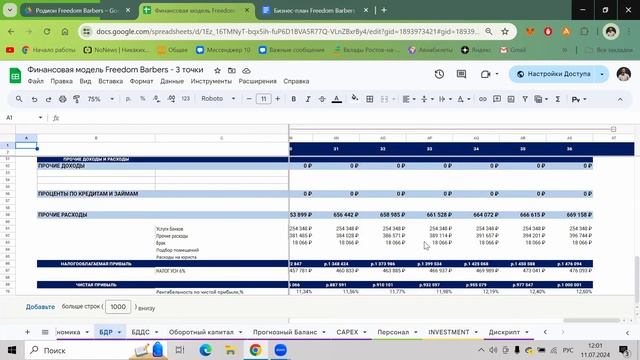This screenshot has height=360, width=640.
Task: Switch to the INVESTMENT sheet tab
Action: point(449,332)
